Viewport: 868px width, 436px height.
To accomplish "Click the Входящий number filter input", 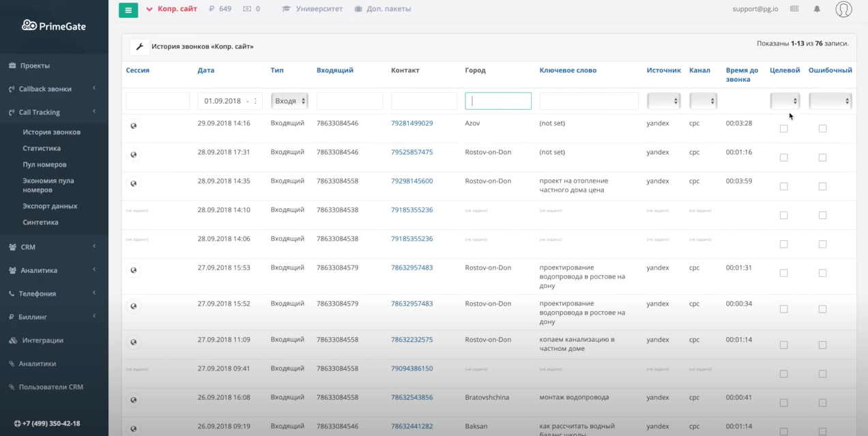I will click(x=349, y=101).
